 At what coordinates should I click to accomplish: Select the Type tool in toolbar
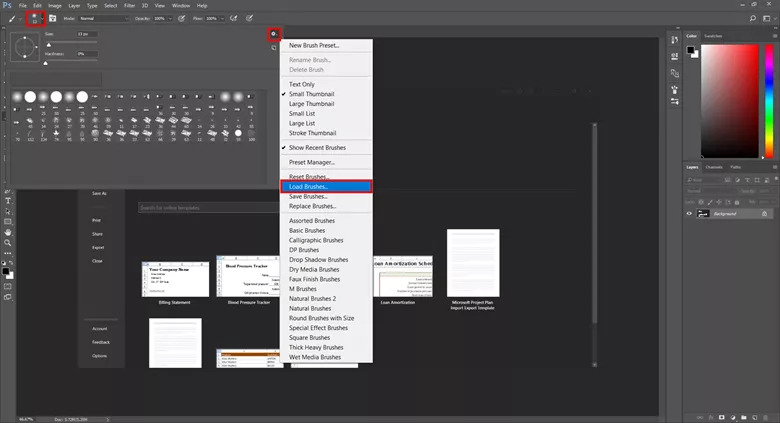tap(8, 201)
